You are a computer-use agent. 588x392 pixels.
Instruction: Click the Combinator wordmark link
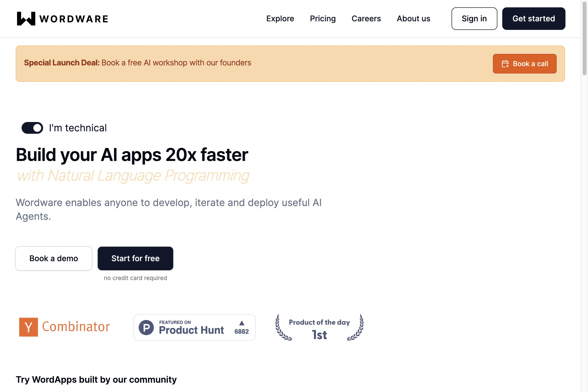(x=76, y=327)
